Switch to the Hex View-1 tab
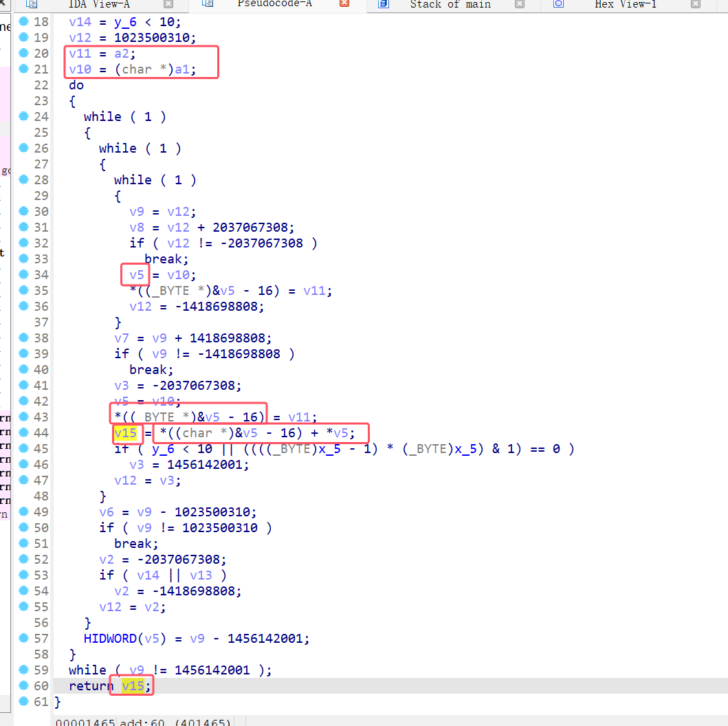This screenshot has width=728, height=726. (x=625, y=4)
